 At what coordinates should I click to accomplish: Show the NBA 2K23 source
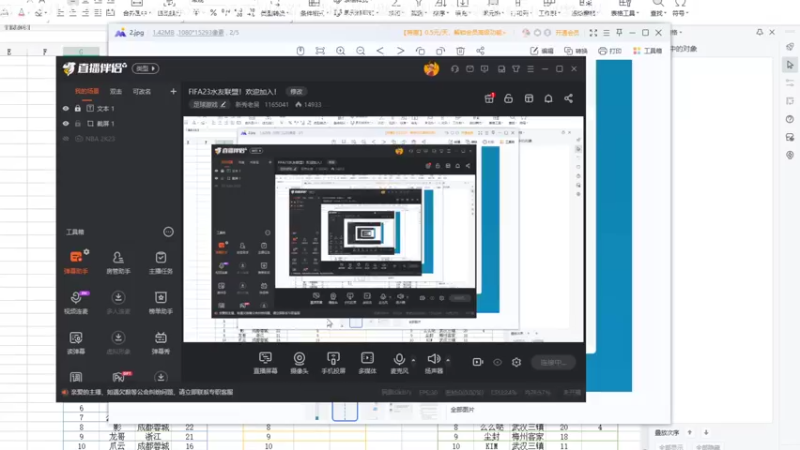[66, 139]
